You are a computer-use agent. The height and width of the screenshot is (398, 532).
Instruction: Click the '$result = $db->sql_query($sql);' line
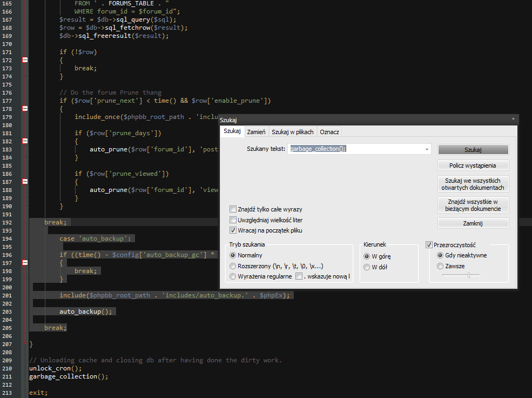[118, 19]
